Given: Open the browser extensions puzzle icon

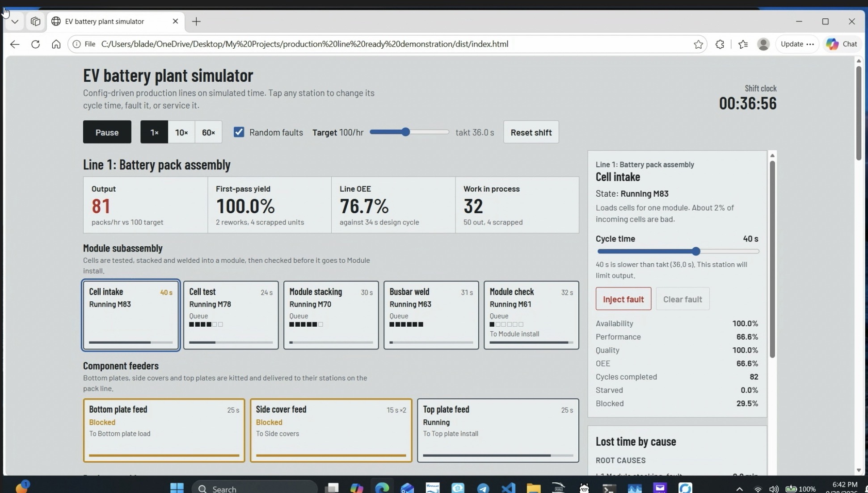Looking at the screenshot, I should point(720,44).
